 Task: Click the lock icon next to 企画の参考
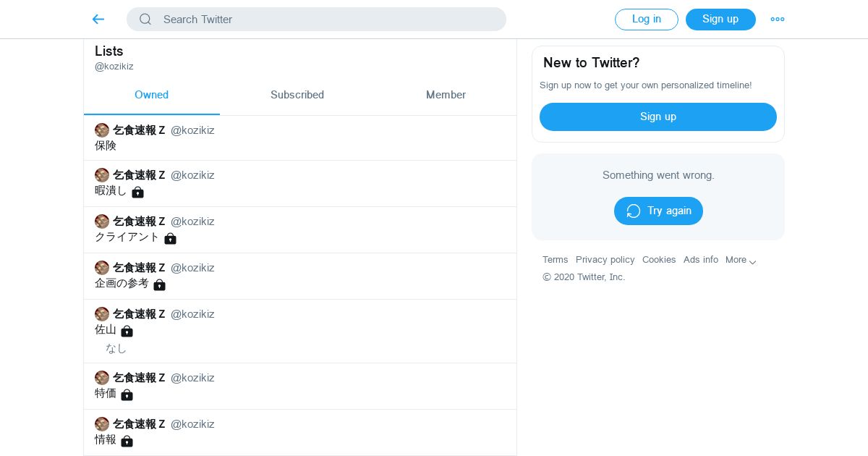(x=159, y=284)
